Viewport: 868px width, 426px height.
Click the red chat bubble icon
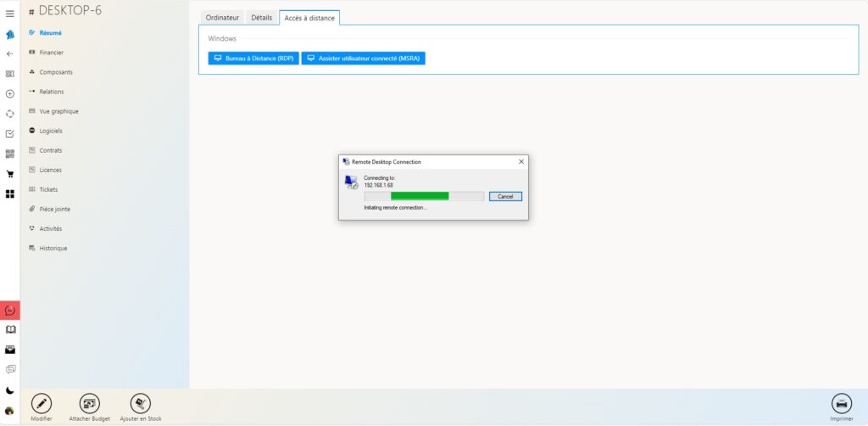(10, 311)
